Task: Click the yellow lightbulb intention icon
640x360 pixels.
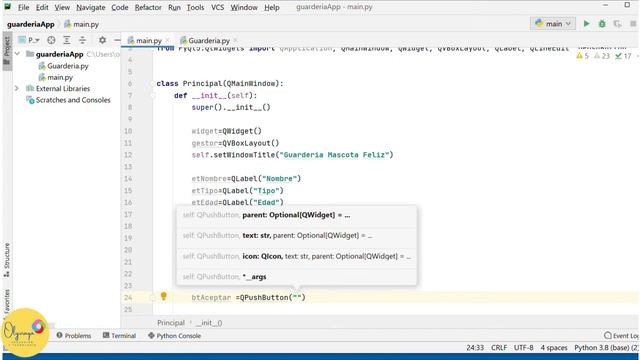Action: click(163, 296)
